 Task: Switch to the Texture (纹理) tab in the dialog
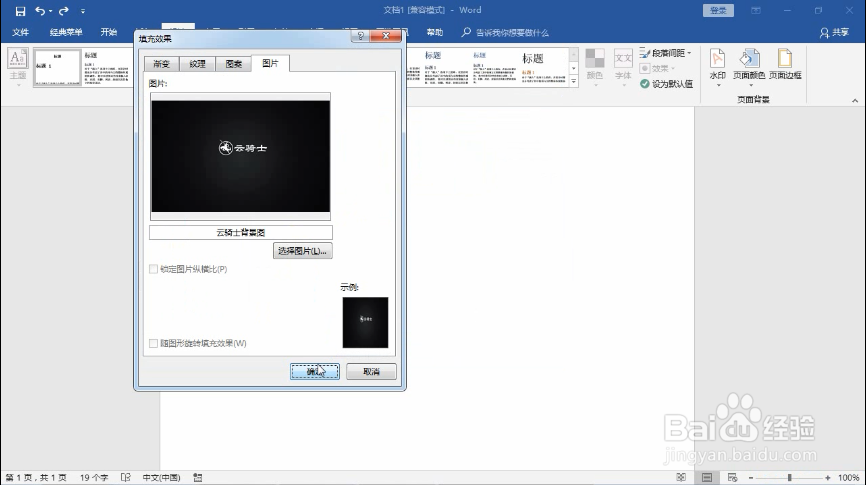pos(197,64)
